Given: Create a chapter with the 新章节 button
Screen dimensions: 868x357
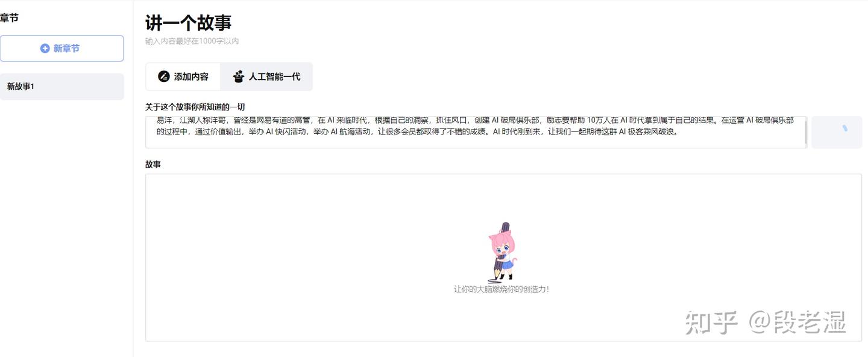Looking at the screenshot, I should click(61, 48).
